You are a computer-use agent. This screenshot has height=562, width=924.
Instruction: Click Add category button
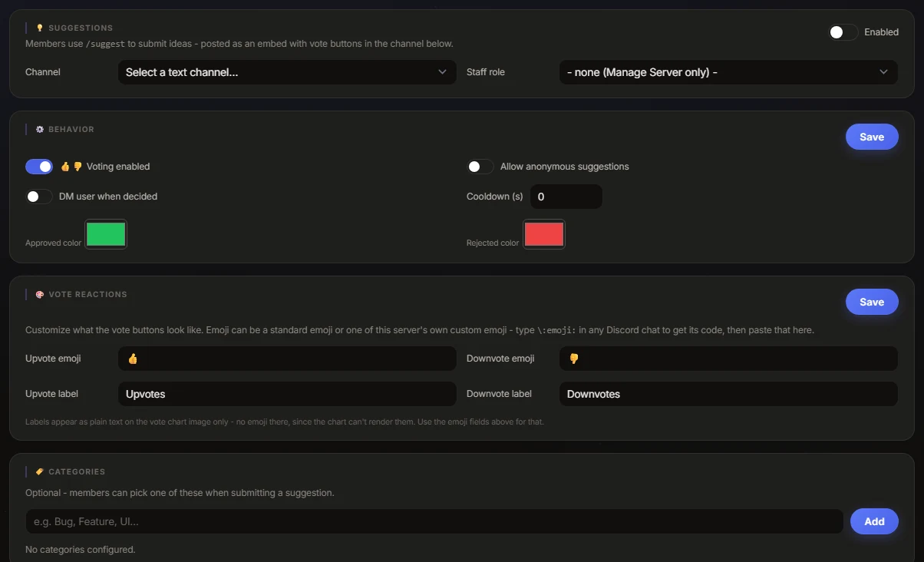874,521
